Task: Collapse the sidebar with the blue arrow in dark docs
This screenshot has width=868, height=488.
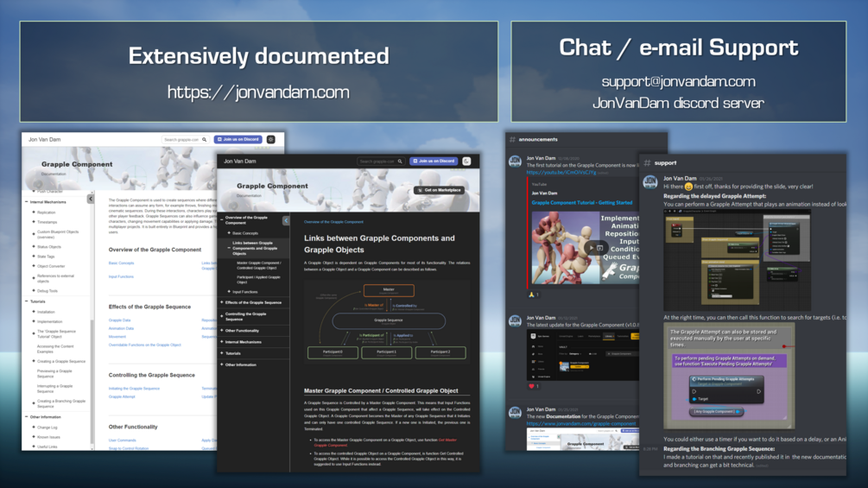Action: click(x=286, y=220)
